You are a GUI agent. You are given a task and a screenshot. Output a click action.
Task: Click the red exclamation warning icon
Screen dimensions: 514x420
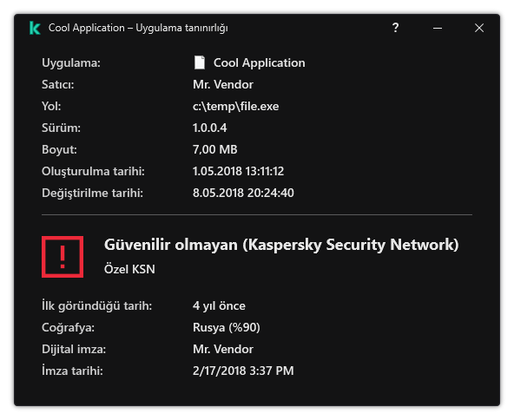[63, 257]
